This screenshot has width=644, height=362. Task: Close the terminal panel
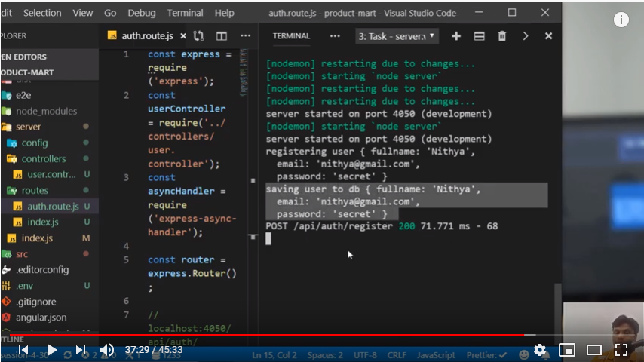(549, 36)
